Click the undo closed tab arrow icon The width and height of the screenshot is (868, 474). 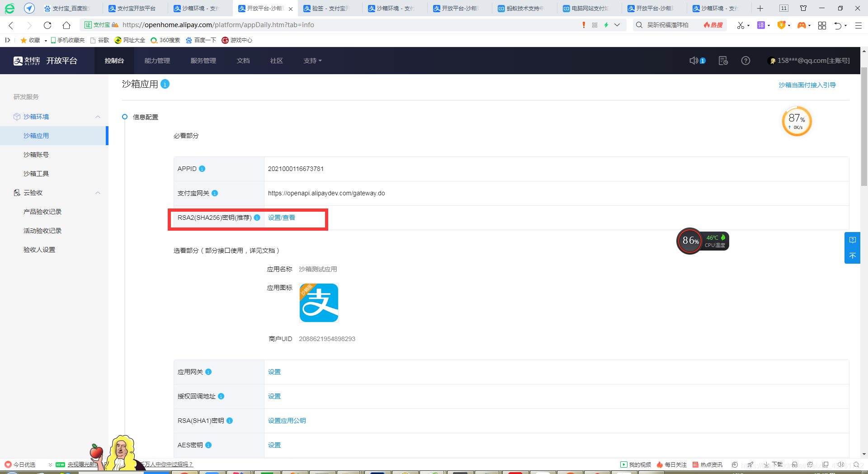click(x=838, y=25)
